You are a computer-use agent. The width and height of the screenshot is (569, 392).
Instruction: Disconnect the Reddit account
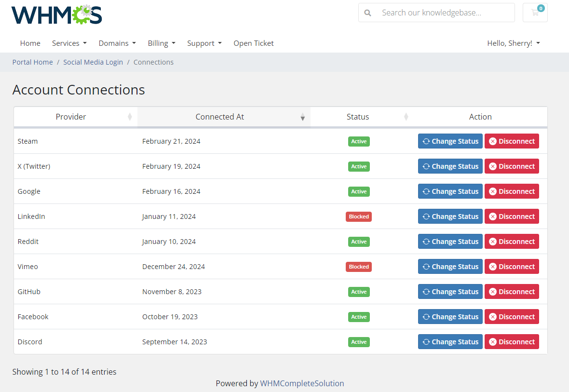[512, 242]
